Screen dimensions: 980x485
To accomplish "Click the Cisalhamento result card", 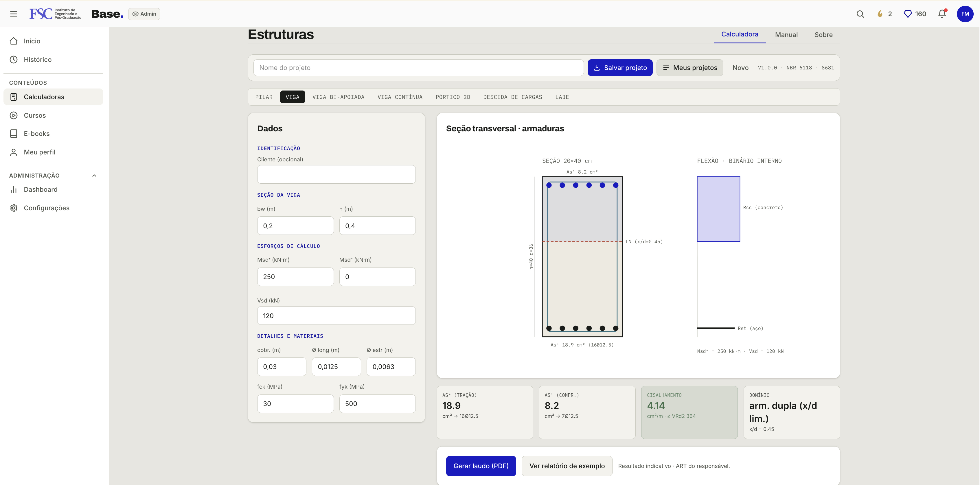I will [689, 412].
